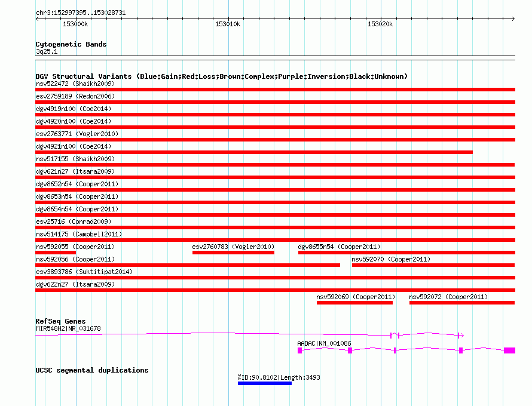Click the blue segmental duplication bar
Image resolution: width=532 pixels, height=406 pixels.
[x=265, y=383]
